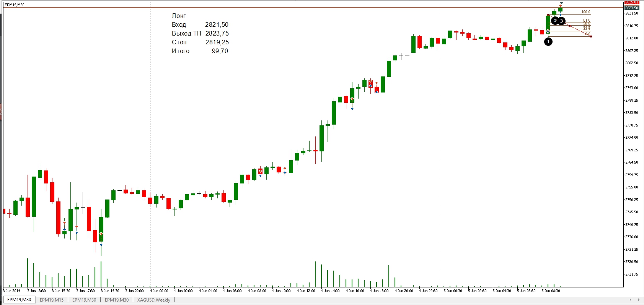Click the take-profit value 2823,75
The width and height of the screenshot is (644, 305).
coord(217,33)
